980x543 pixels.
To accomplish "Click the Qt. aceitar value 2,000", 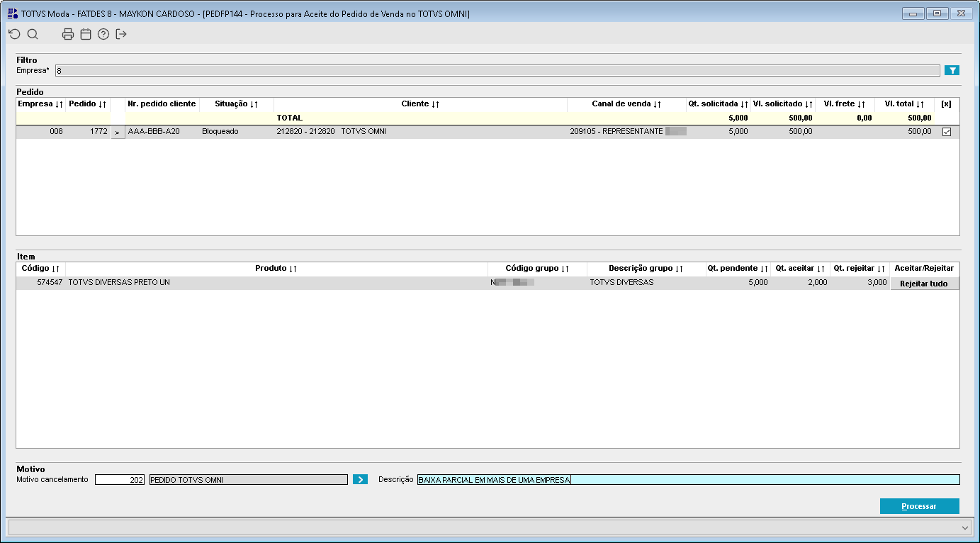I will point(800,282).
